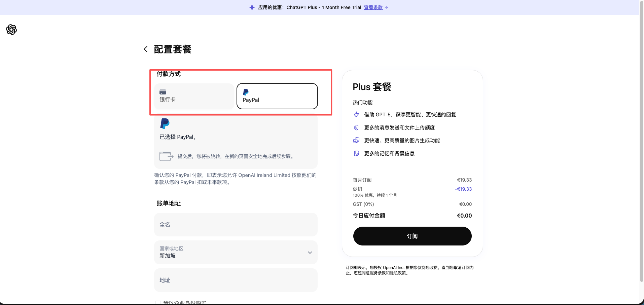
Task: Open the 隐私政策 privacy policy link
Action: click(x=397, y=273)
